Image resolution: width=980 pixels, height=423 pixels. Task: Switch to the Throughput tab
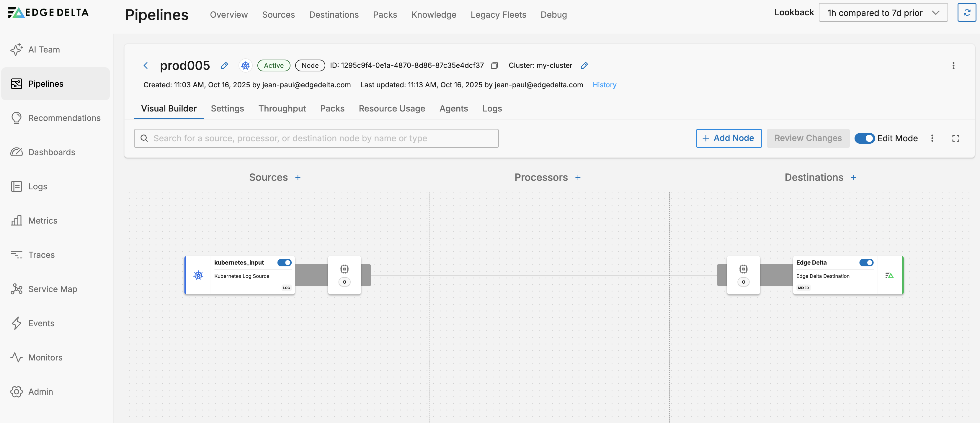tap(282, 109)
